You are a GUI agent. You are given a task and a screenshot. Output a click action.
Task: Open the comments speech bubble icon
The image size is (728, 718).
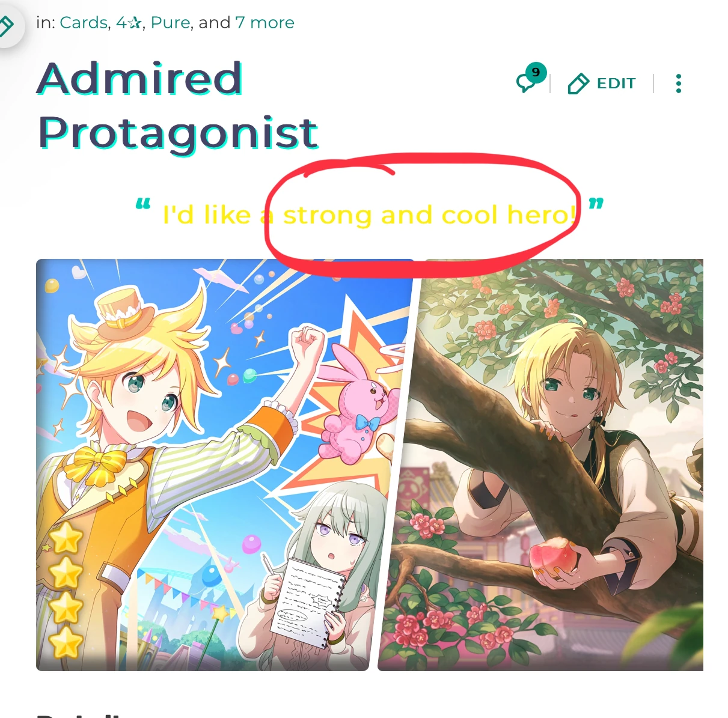tap(525, 84)
